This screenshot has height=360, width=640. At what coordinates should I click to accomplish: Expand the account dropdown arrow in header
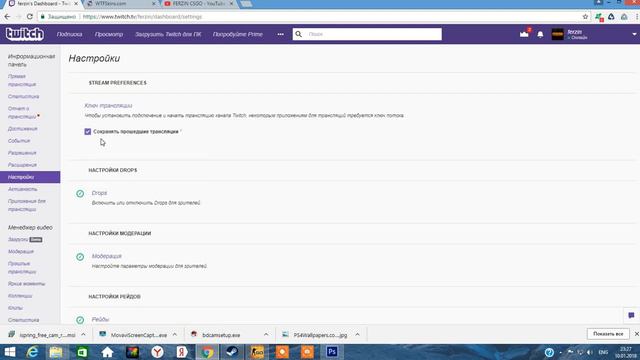coord(634,34)
